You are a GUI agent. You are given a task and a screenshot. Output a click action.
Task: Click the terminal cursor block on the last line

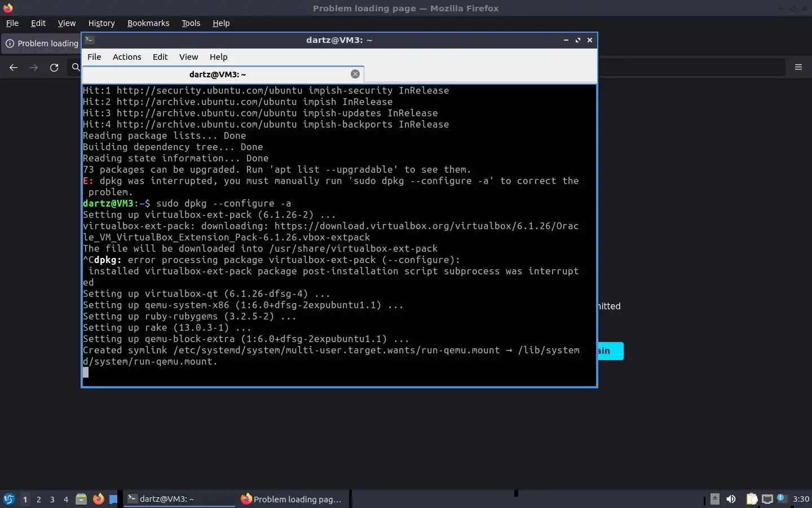86,373
